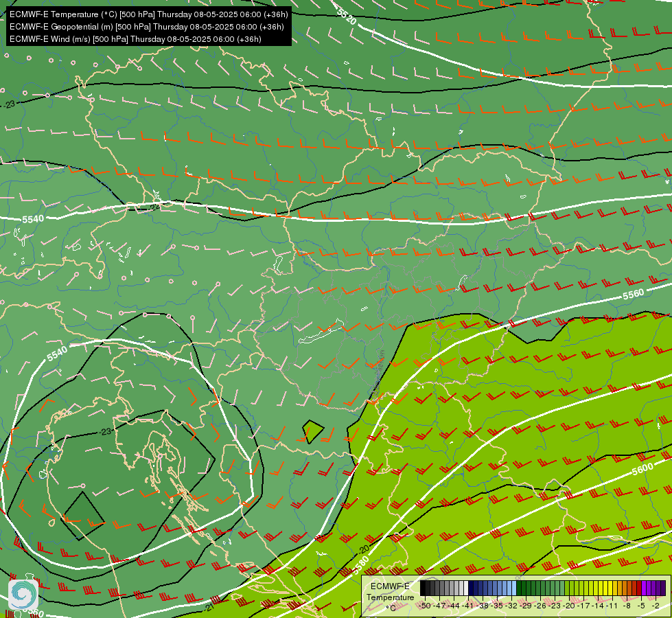
Task: Click the 5580 geopotential contour label
Action: 360,565
